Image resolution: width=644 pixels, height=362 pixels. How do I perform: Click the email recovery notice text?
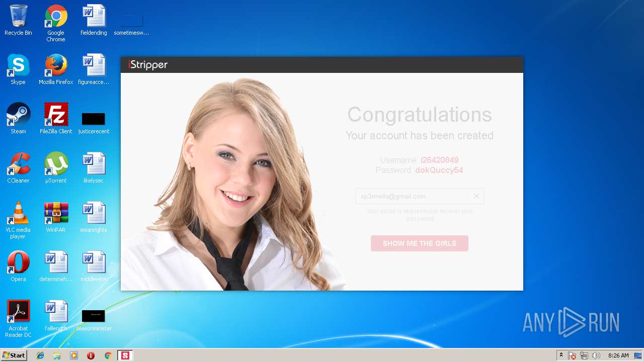pyautogui.click(x=420, y=215)
